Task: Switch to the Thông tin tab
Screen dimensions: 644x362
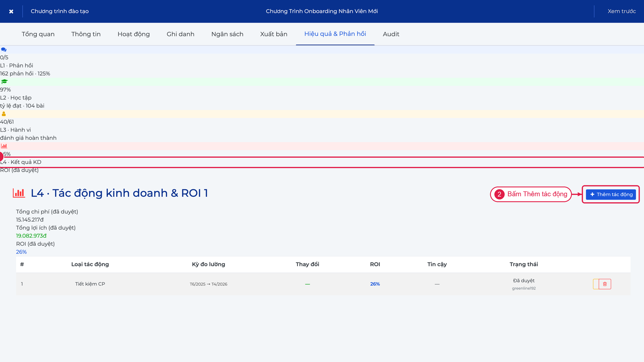Action: pos(86,34)
